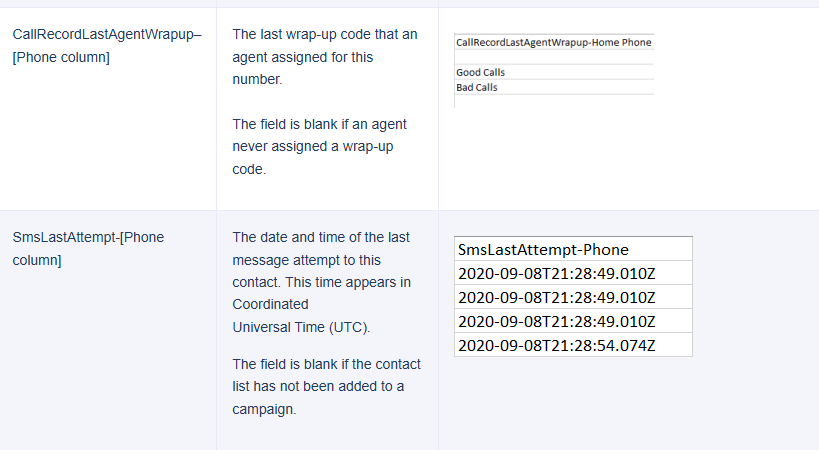Click the blank row above Good Calls
The height and width of the screenshot is (450, 819).
tap(553, 58)
